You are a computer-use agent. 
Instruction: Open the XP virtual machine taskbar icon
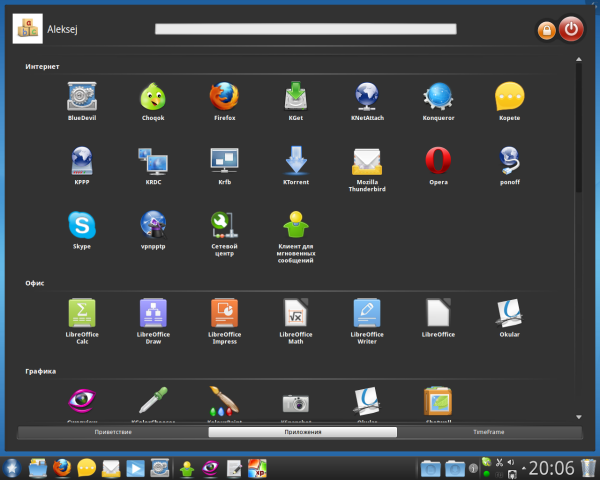pyautogui.click(x=257, y=468)
